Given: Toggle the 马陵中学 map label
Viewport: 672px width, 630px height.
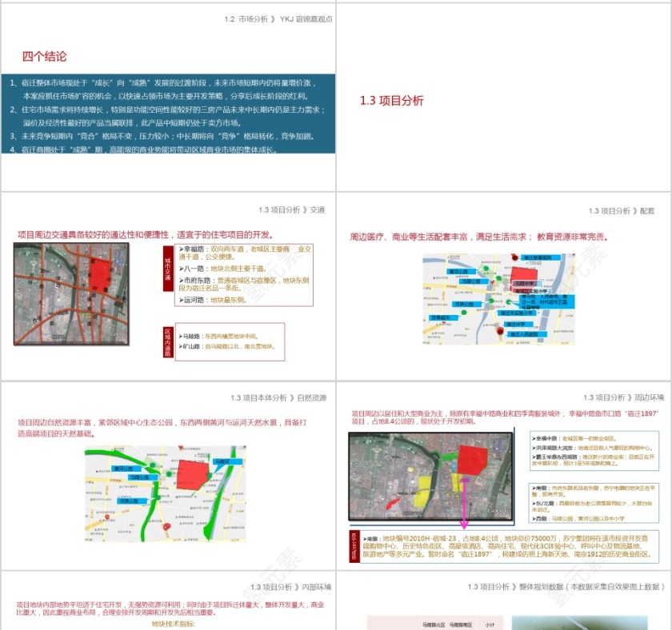Looking at the screenshot, I should tap(526, 281).
